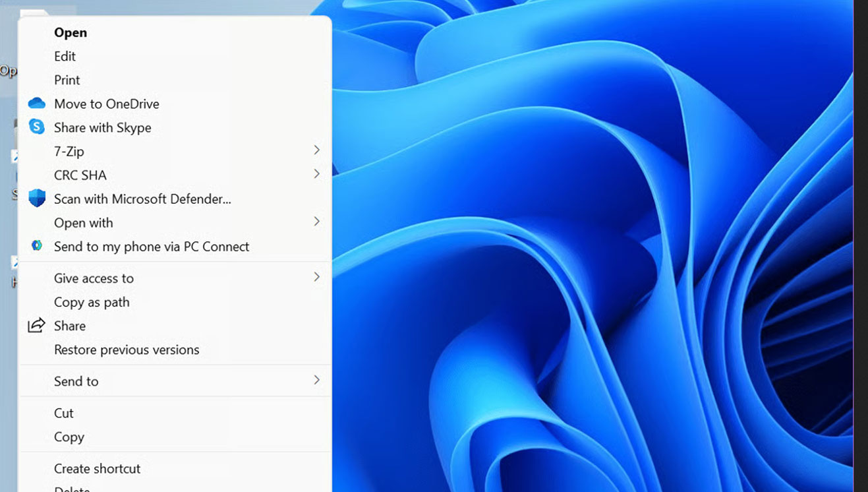This screenshot has height=492, width=868.
Task: Click Create shortcut
Action: (x=97, y=468)
